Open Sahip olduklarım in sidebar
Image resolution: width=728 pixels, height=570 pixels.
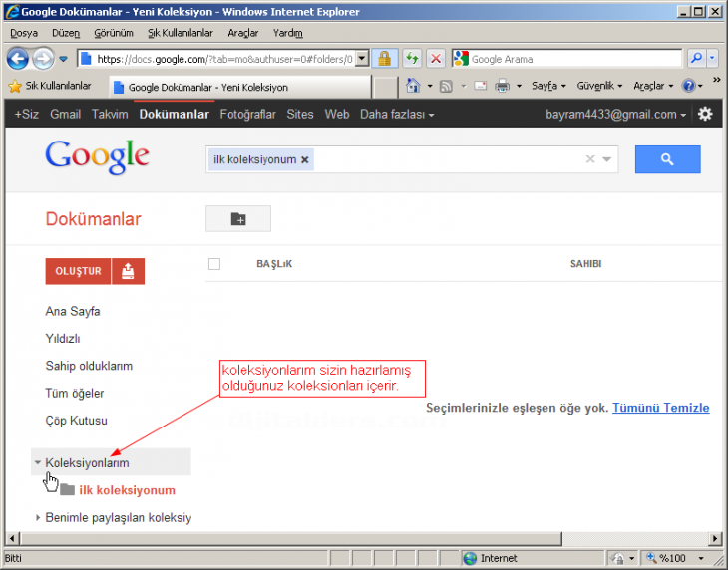click(x=89, y=366)
